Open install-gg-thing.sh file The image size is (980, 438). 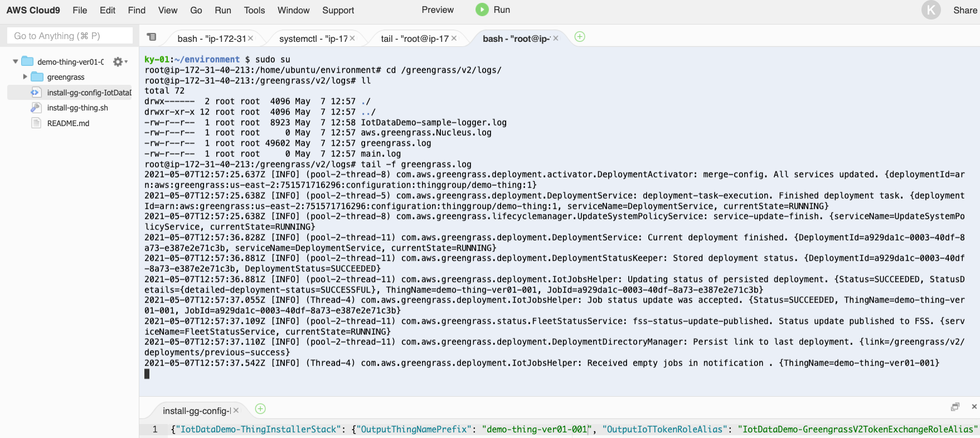click(x=77, y=108)
